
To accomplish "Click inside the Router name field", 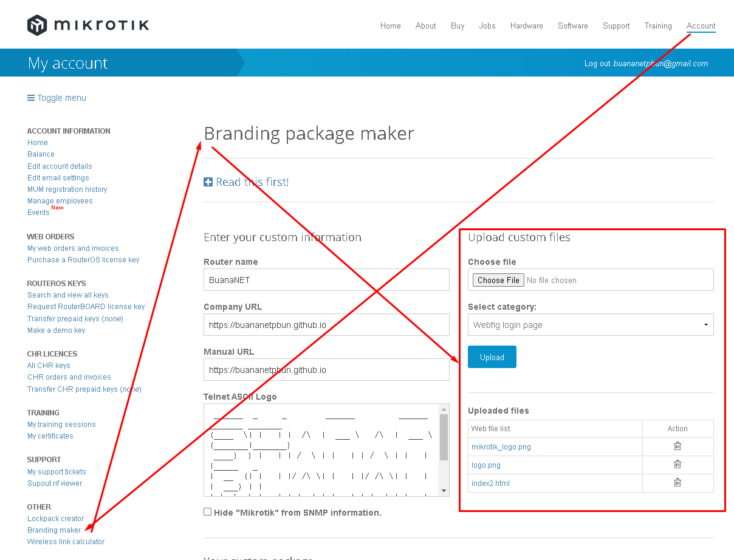I will 326,279.
